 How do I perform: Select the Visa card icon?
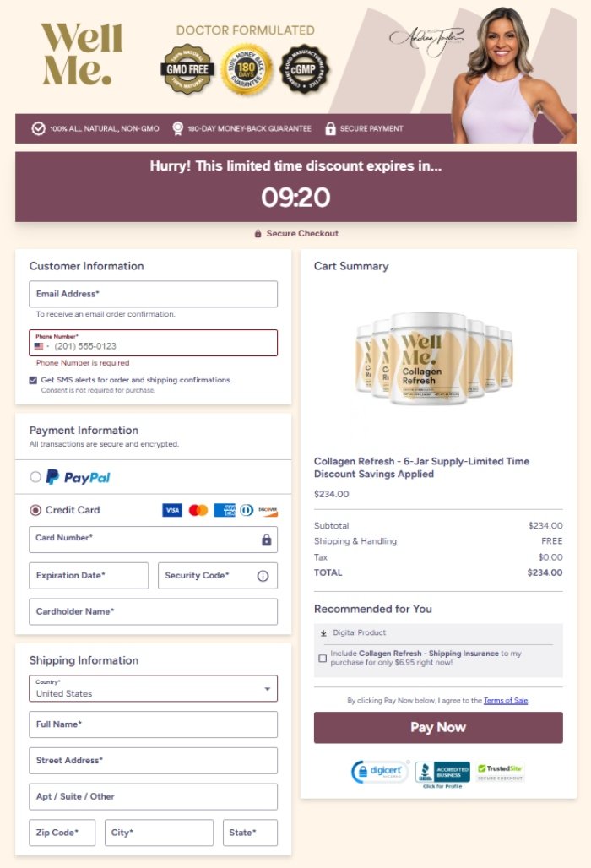coord(172,510)
